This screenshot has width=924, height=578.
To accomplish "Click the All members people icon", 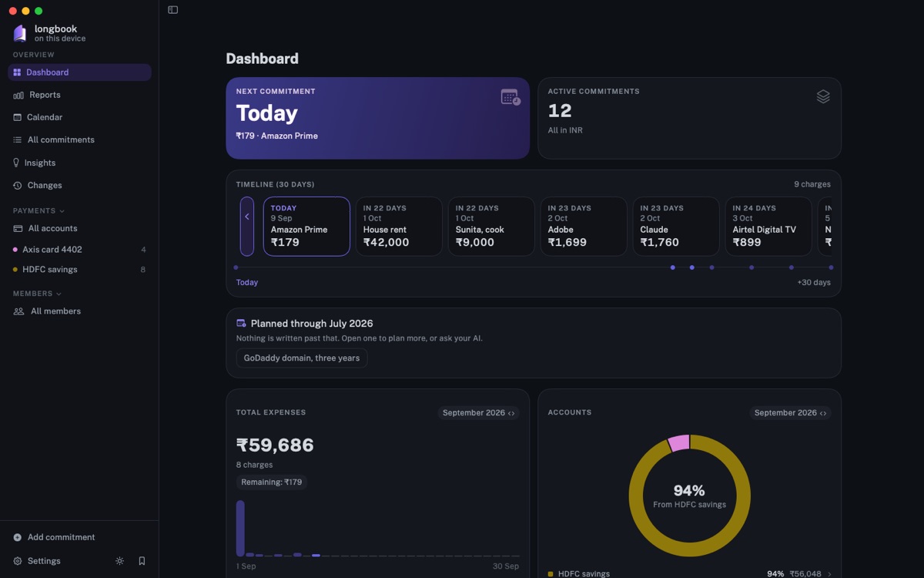I will [x=18, y=311].
